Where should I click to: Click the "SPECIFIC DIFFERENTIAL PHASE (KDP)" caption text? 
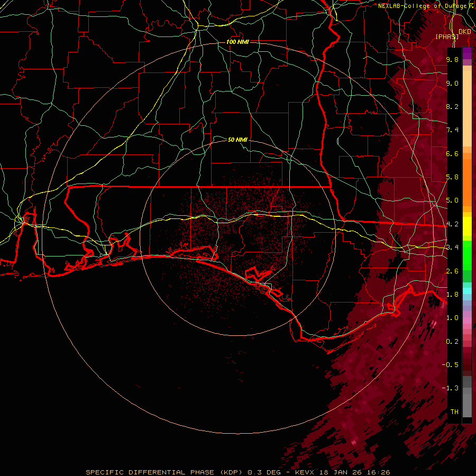point(164,472)
